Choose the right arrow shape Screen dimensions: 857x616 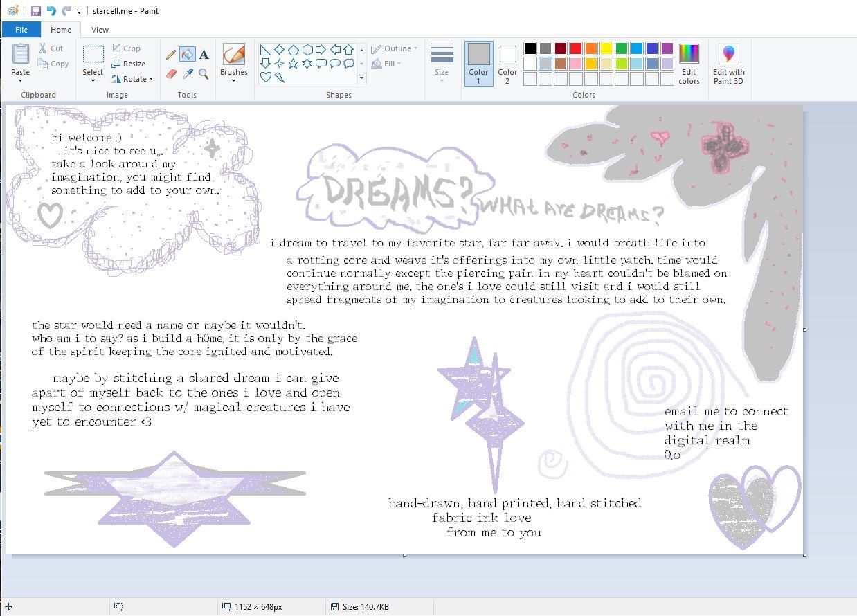tap(321, 50)
